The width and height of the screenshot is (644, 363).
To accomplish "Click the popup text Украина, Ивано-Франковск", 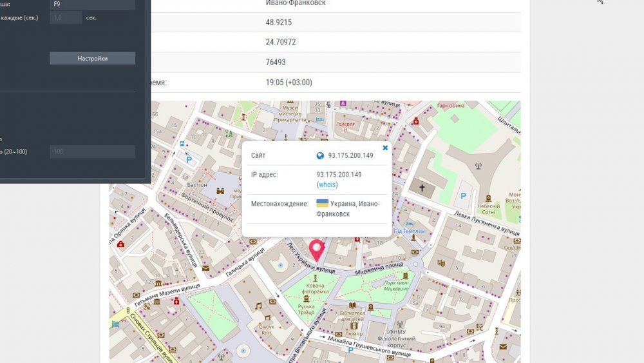I will pyautogui.click(x=348, y=209).
